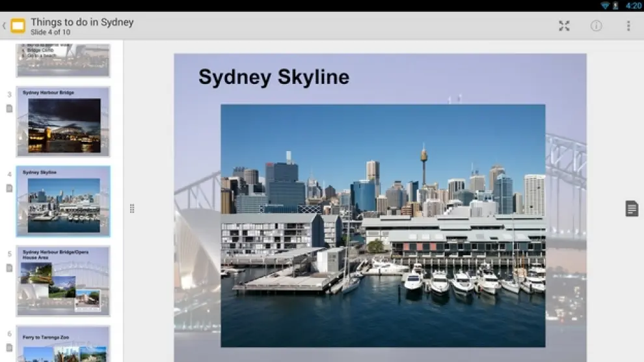The image size is (644, 362).
Task: Open the three-dot overflow menu
Action: (628, 26)
